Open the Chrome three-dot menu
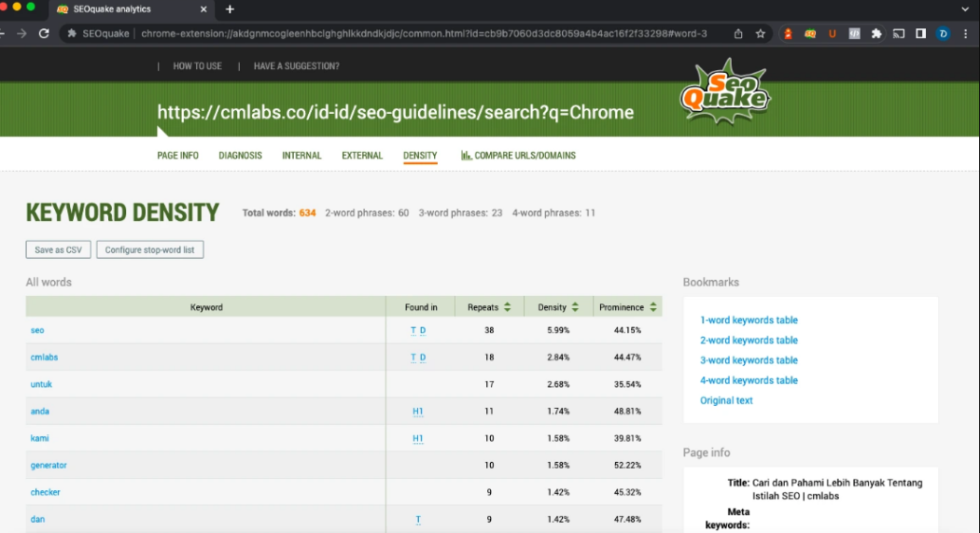 [966, 34]
